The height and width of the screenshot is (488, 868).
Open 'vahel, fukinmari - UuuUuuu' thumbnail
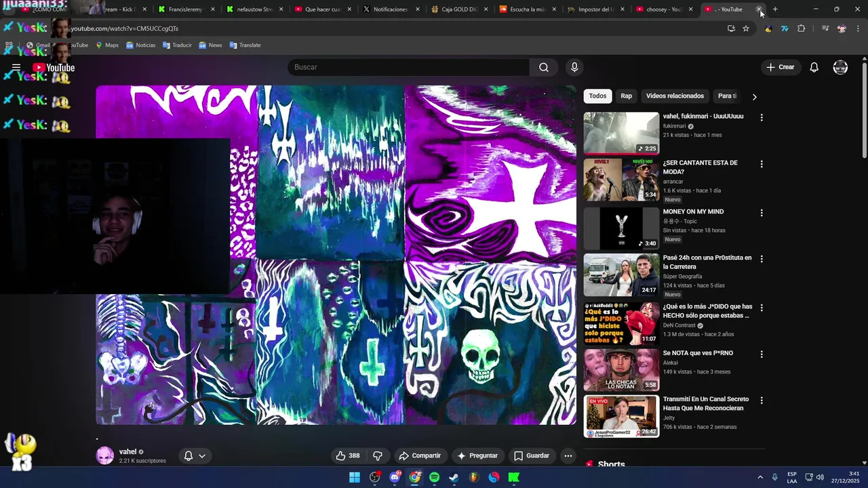(621, 134)
